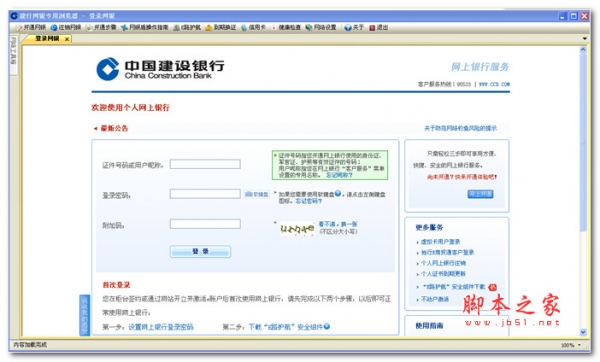Open 关于防范网络钓鱼风险的提示 link
This screenshot has width=600, height=362.
coord(460,128)
